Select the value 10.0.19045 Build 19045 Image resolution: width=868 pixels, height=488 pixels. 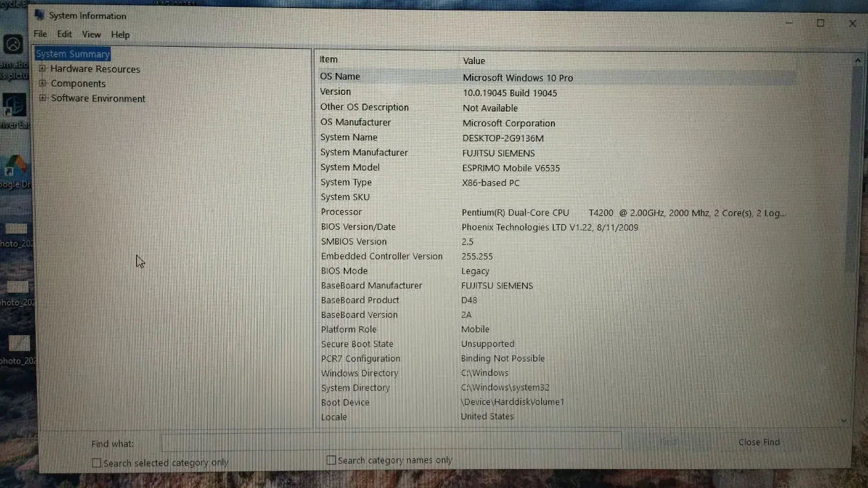coord(510,93)
